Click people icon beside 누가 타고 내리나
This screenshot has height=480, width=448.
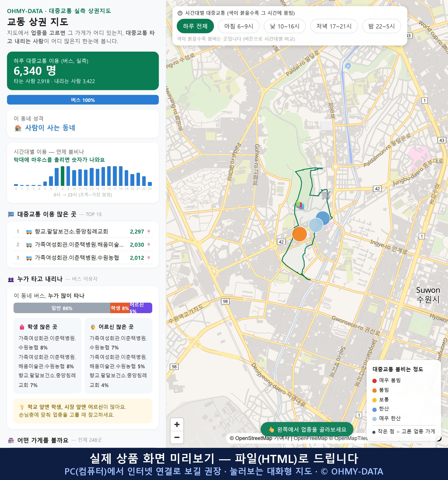point(11,279)
